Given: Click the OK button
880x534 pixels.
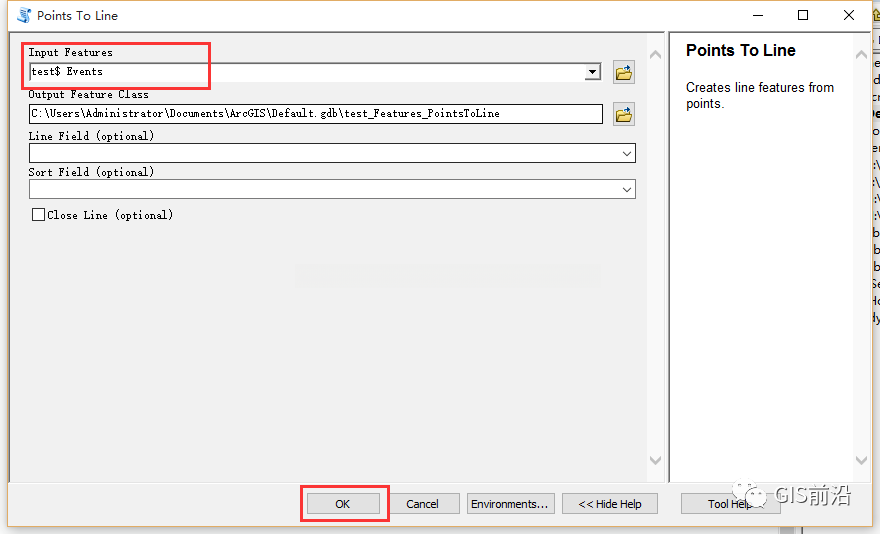Looking at the screenshot, I should pos(343,504).
